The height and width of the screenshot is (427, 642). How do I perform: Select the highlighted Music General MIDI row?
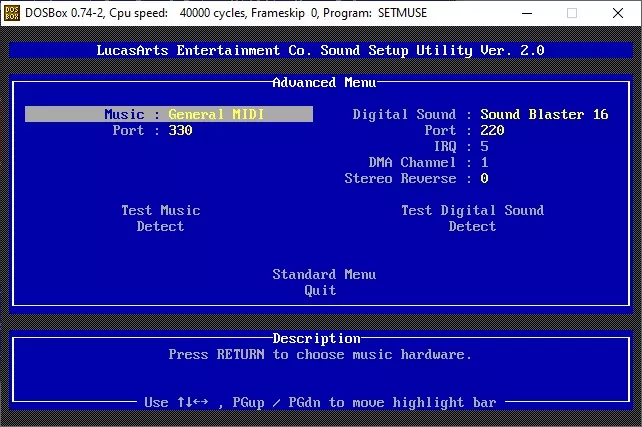pyautogui.click(x=169, y=114)
